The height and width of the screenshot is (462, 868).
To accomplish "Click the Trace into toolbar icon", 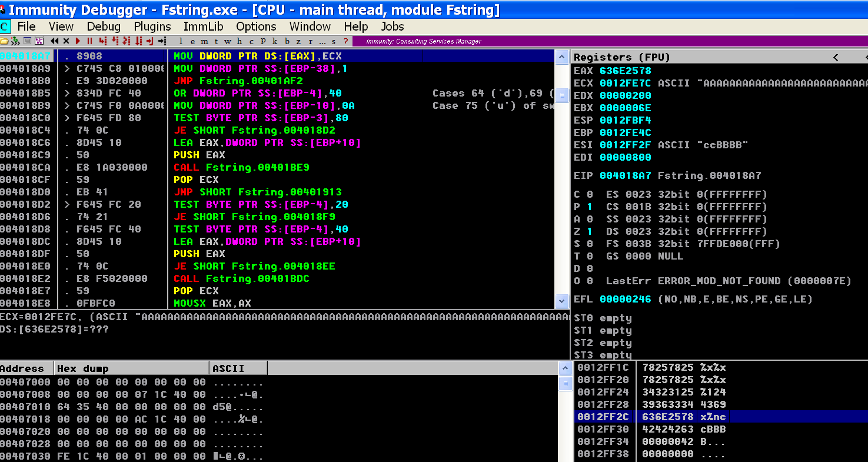I will coord(126,41).
